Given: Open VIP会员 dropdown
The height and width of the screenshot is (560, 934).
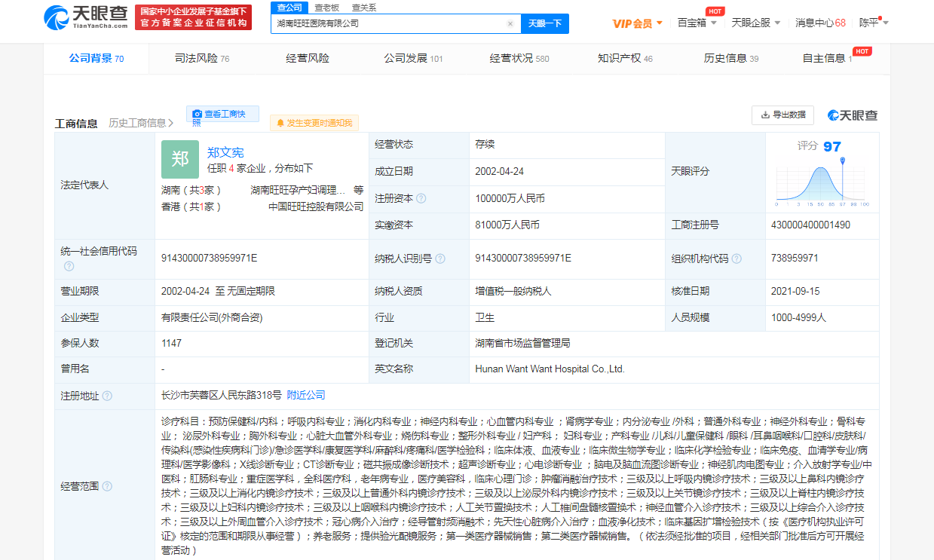Looking at the screenshot, I should (638, 23).
